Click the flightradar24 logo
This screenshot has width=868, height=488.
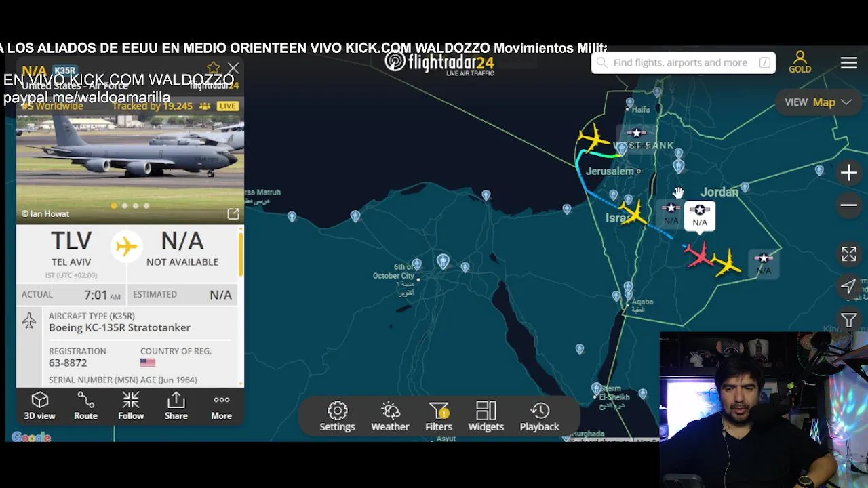439,63
